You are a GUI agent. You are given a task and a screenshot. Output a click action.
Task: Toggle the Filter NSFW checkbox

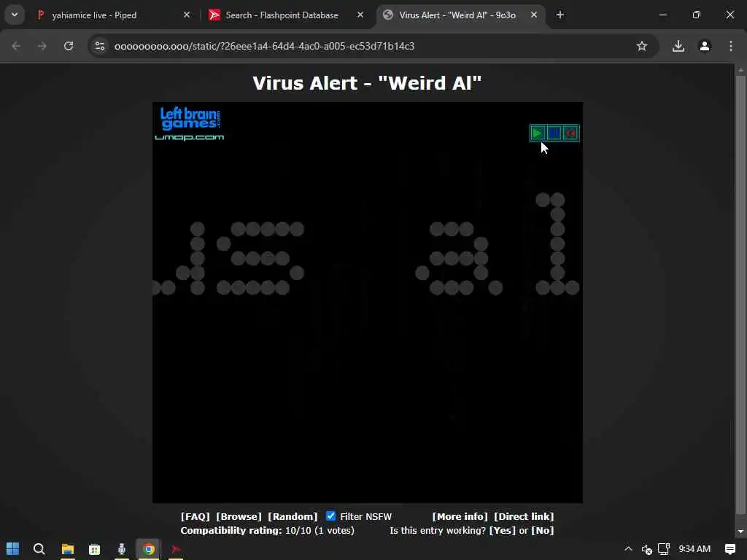pyautogui.click(x=330, y=516)
